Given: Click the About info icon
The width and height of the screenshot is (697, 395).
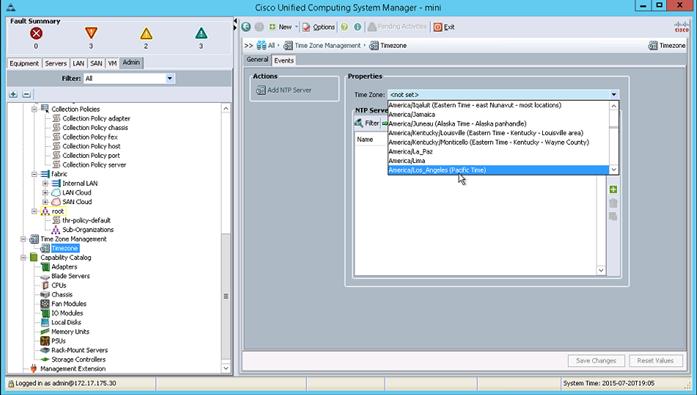Looking at the screenshot, I should pyautogui.click(x=357, y=27).
